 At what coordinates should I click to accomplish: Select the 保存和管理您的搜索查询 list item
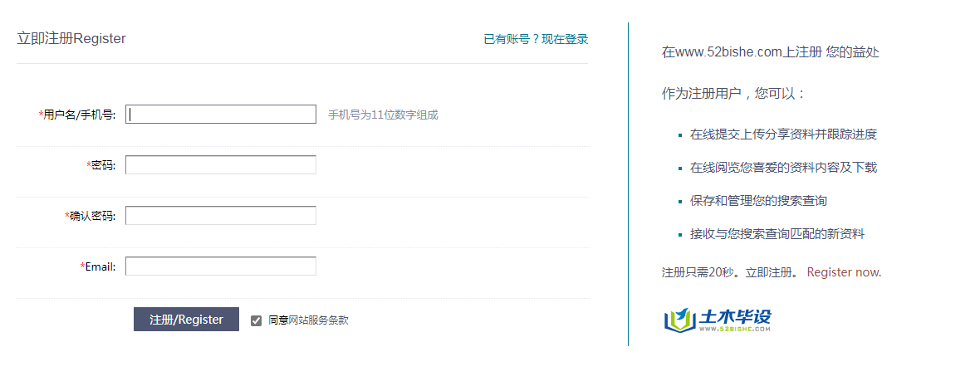(x=758, y=200)
